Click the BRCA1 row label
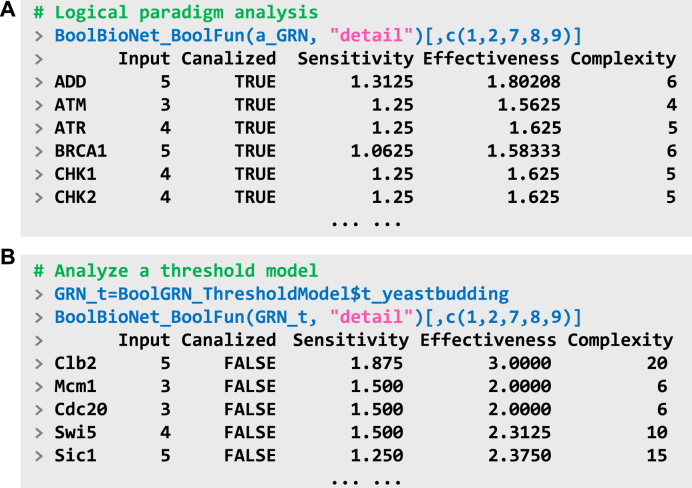This screenshot has height=488, width=692. (x=80, y=151)
